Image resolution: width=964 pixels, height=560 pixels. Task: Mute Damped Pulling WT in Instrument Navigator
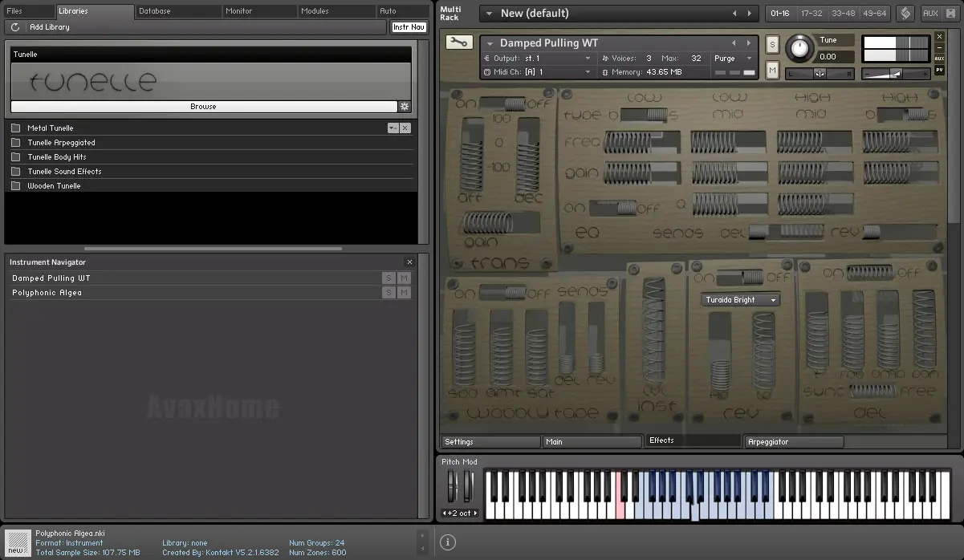[404, 278]
